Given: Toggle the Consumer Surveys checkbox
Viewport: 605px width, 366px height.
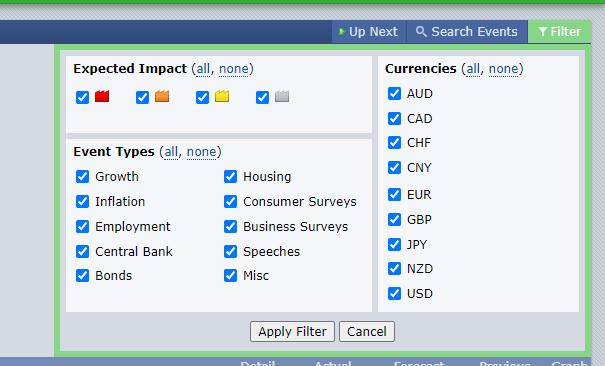Looking at the screenshot, I should (x=230, y=201).
